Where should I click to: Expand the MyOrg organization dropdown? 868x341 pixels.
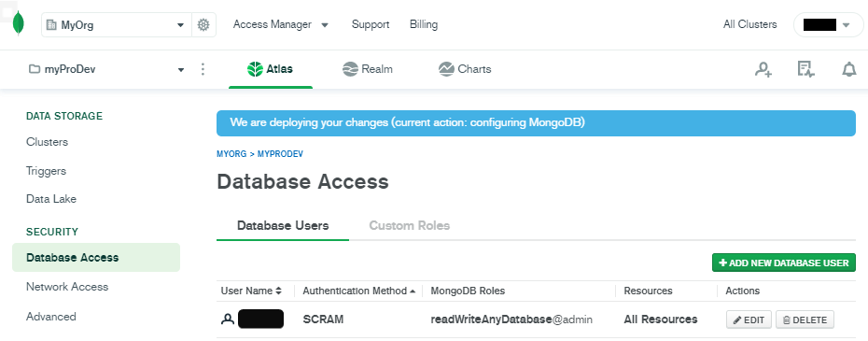point(117,25)
